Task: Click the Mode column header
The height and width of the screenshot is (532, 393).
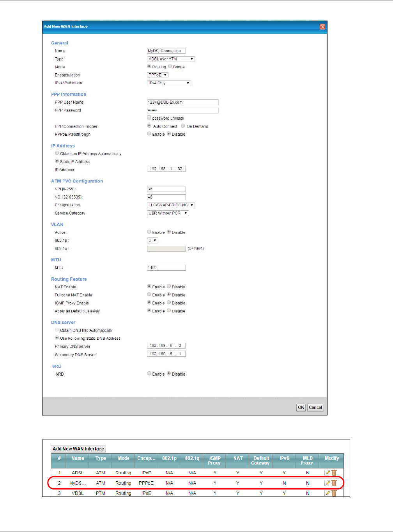Action: click(x=123, y=461)
